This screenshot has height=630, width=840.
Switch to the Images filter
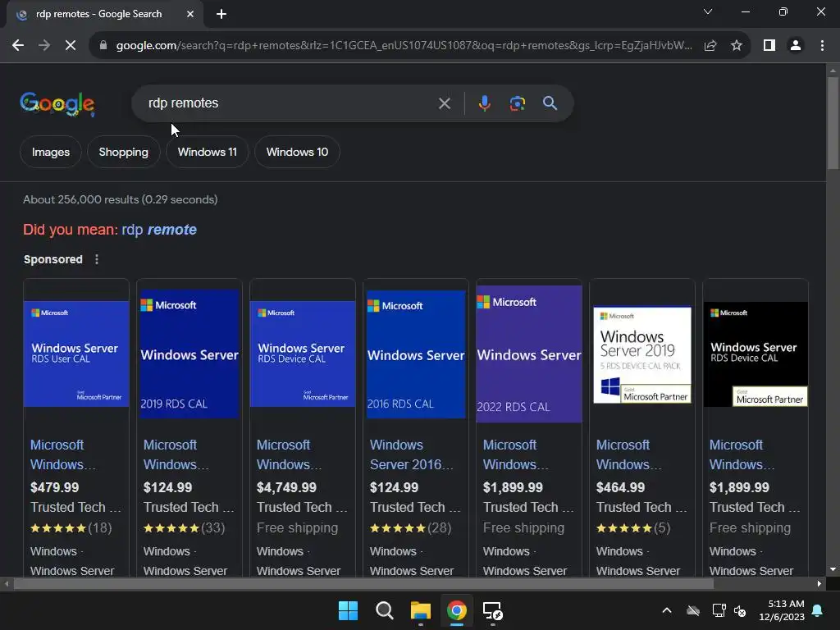coord(51,152)
